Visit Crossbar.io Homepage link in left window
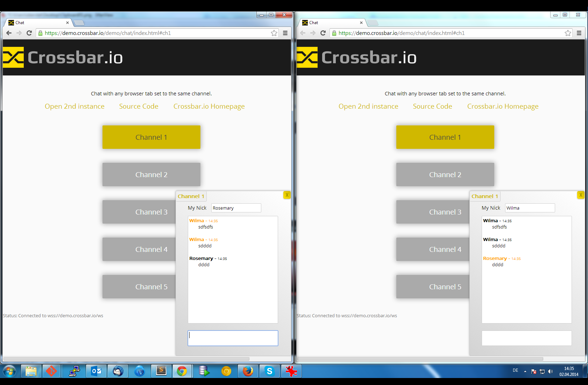588x385 pixels. 209,107
